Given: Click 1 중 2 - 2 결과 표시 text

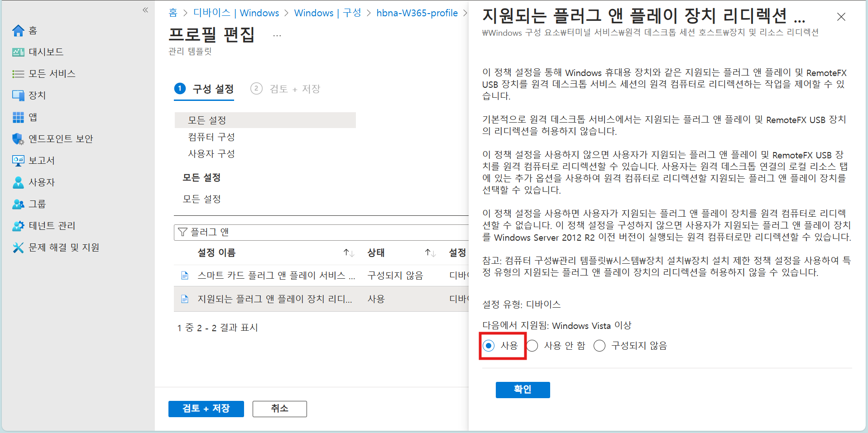Looking at the screenshot, I should (217, 328).
